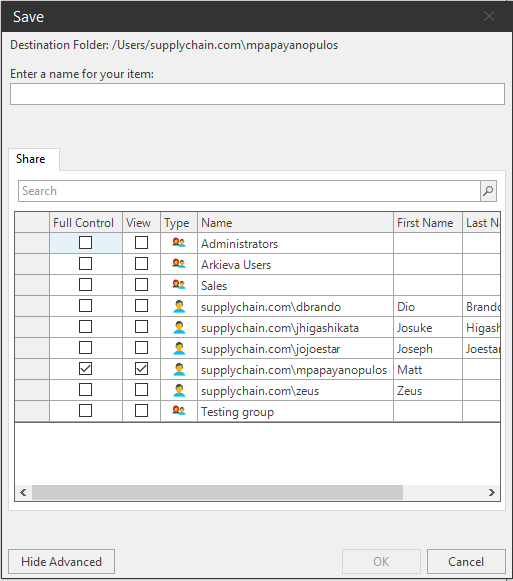The width and height of the screenshot is (513, 581).
Task: Select the Arkieva Users name cell
Action: 295,264
